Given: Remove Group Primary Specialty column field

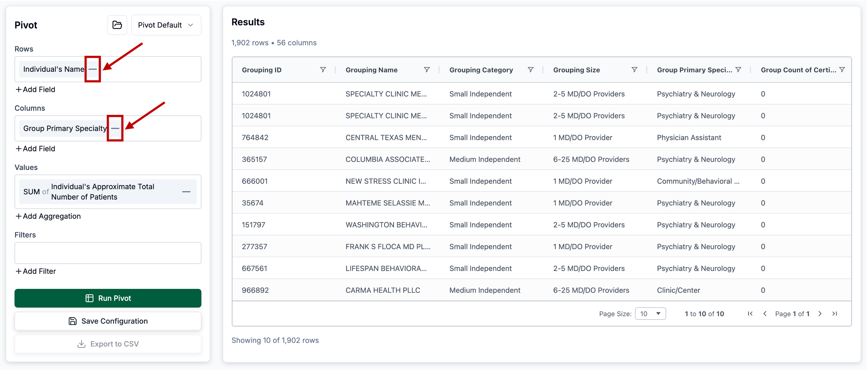Looking at the screenshot, I should point(115,128).
